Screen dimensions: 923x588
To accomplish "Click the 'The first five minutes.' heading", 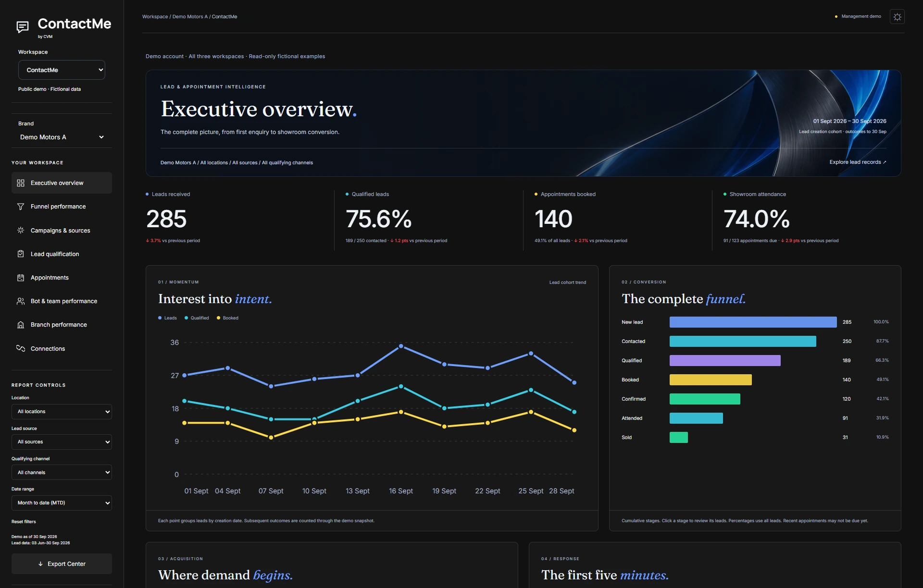I will tap(605, 575).
